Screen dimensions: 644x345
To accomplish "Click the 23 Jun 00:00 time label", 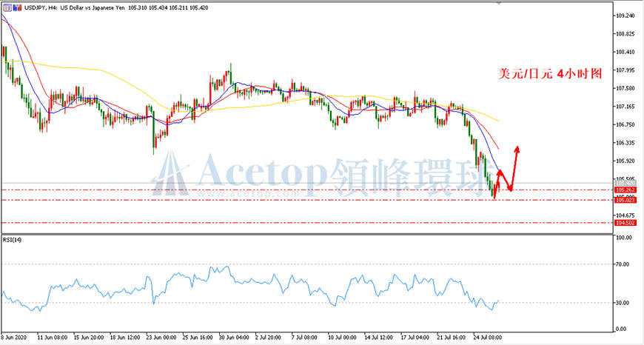I will point(162,337).
